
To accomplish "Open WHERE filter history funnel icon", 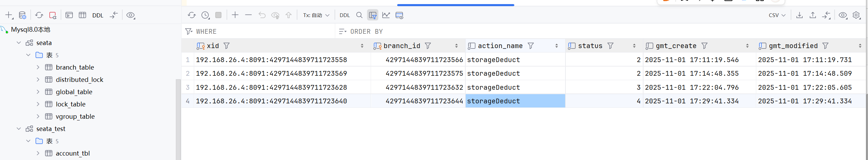I will [x=189, y=31].
